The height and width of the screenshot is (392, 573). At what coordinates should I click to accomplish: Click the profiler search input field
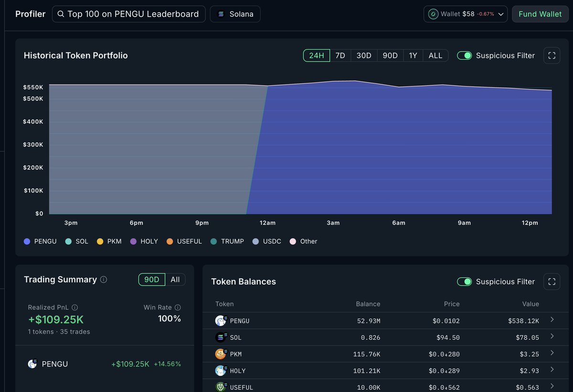click(129, 14)
